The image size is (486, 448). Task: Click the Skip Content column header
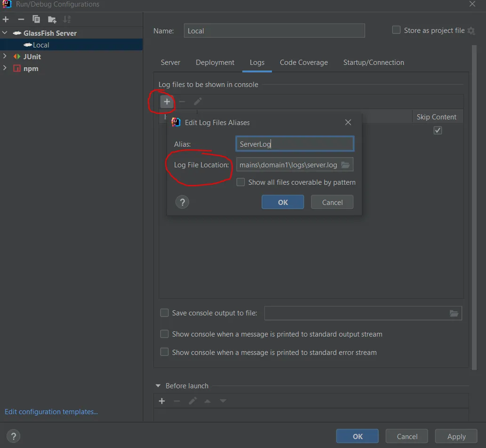437,117
